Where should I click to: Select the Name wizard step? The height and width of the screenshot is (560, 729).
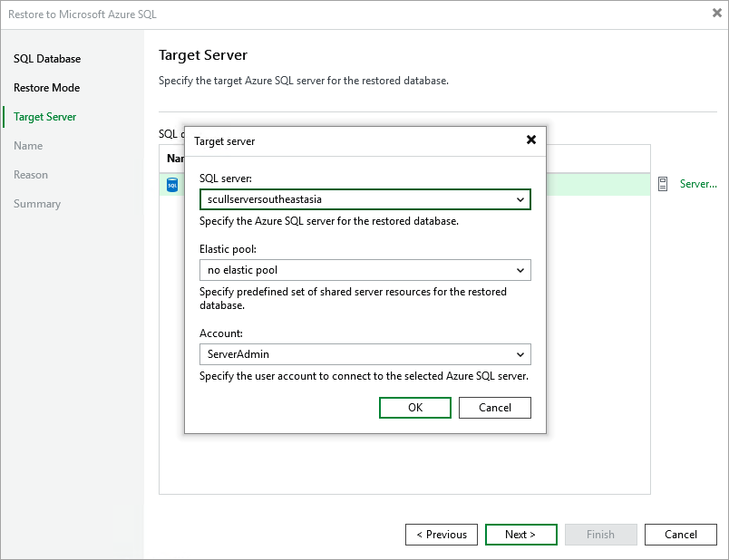[x=28, y=146]
